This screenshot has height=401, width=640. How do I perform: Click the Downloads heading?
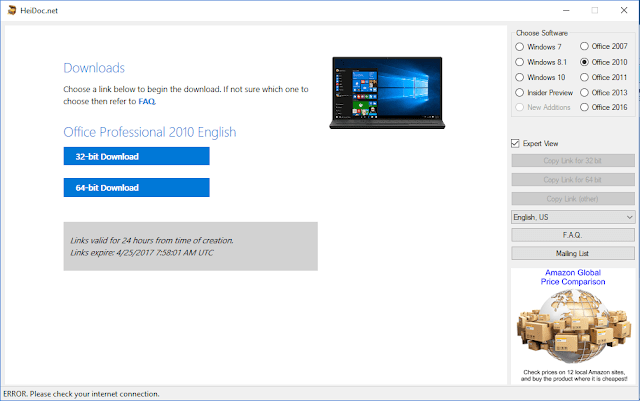pyautogui.click(x=94, y=68)
